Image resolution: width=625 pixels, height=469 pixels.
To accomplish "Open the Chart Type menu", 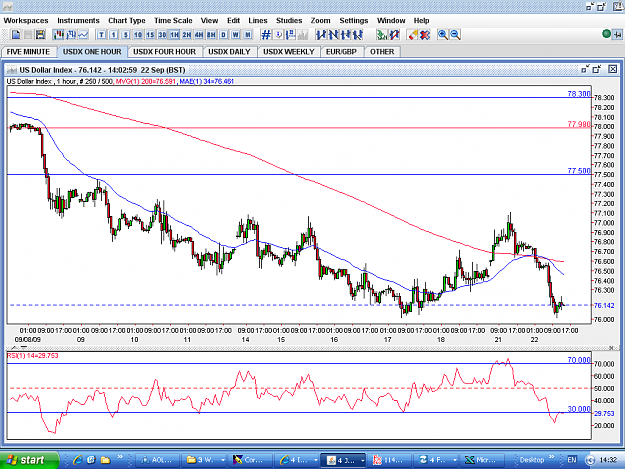I will (x=126, y=20).
